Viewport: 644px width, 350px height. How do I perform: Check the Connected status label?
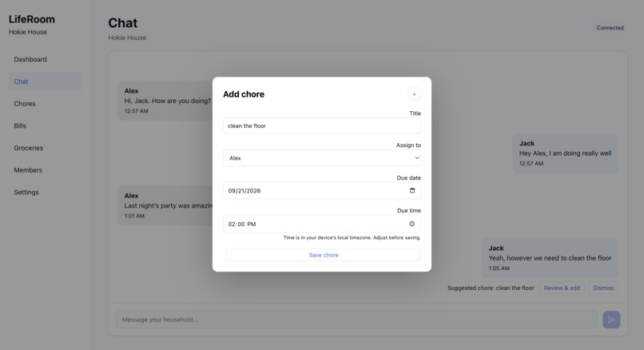[610, 28]
